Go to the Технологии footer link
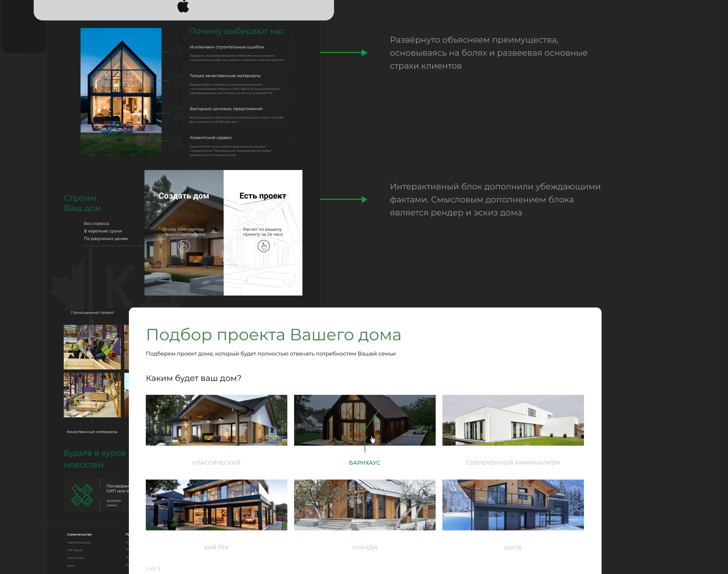The width and height of the screenshot is (728, 574). (76, 558)
